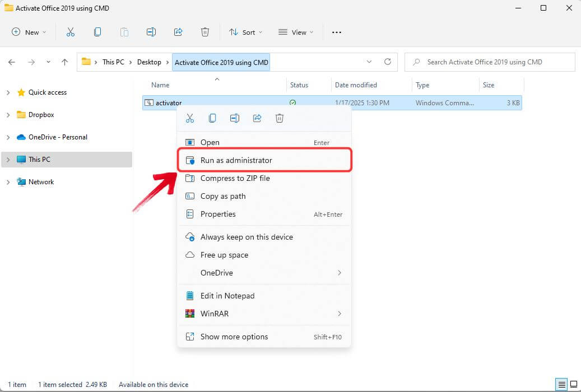This screenshot has width=581, height=392.
Task: Click the Rename icon in the toolbar
Action: click(151, 32)
